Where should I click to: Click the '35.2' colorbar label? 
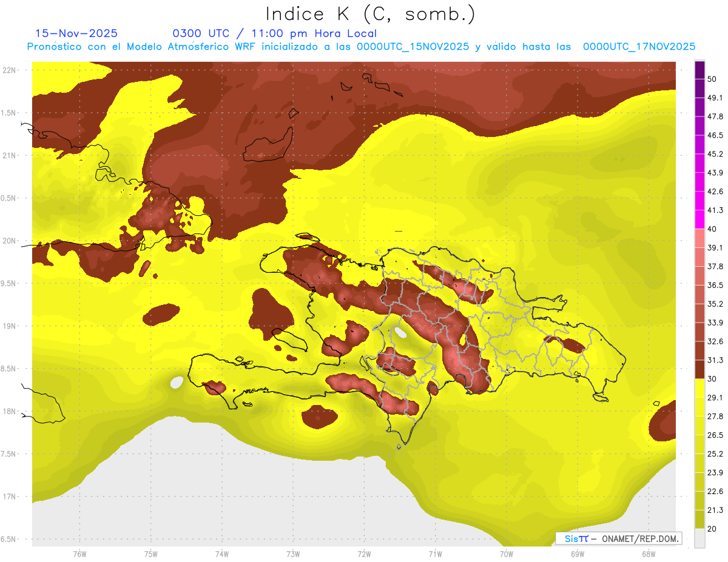tap(715, 304)
